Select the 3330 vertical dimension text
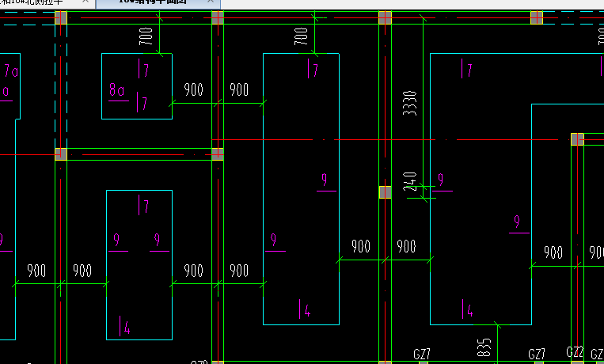This screenshot has width=604, height=364. coord(410,103)
